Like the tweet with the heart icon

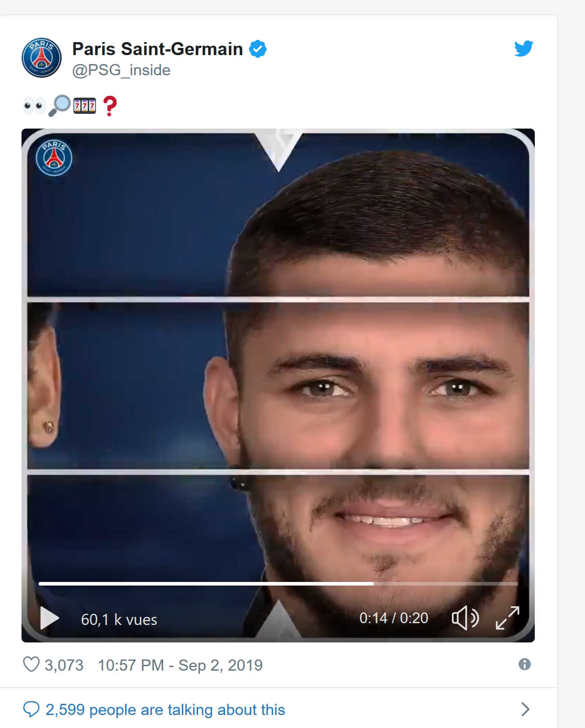pyautogui.click(x=31, y=664)
